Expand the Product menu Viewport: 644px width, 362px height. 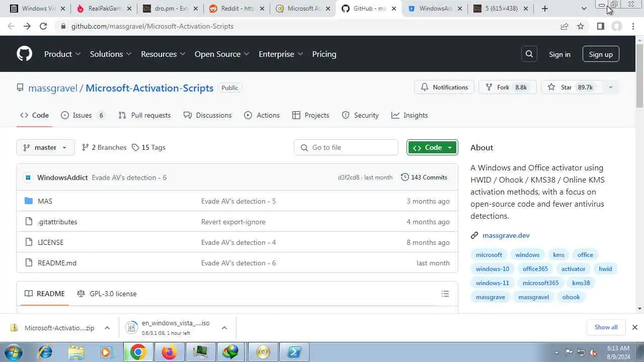click(62, 54)
